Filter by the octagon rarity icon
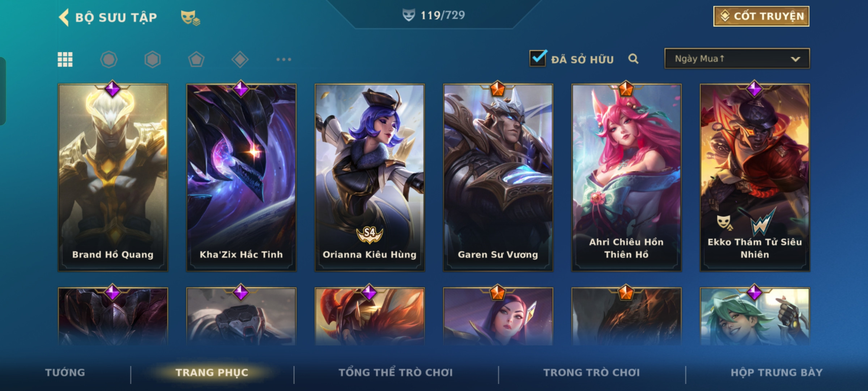 [x=109, y=59]
